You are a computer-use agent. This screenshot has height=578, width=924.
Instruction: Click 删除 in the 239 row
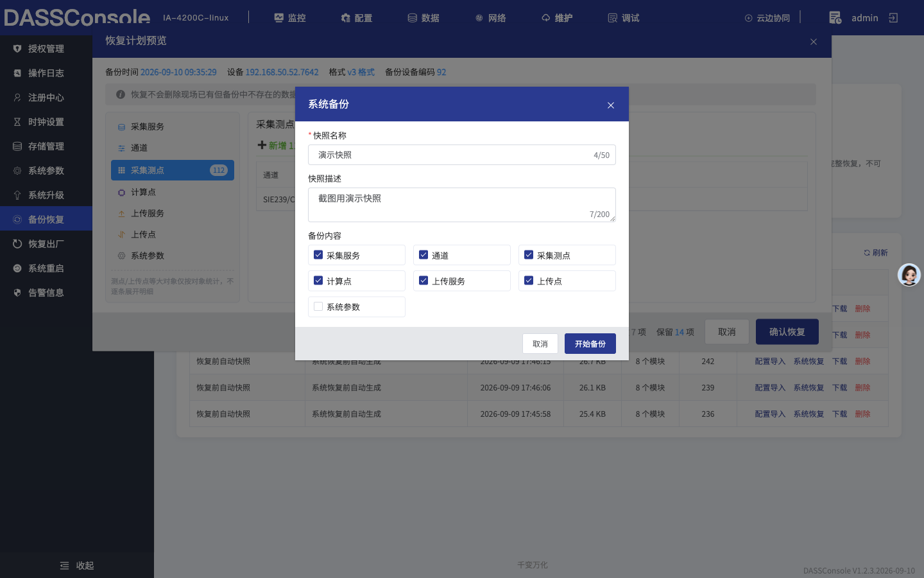(x=863, y=388)
